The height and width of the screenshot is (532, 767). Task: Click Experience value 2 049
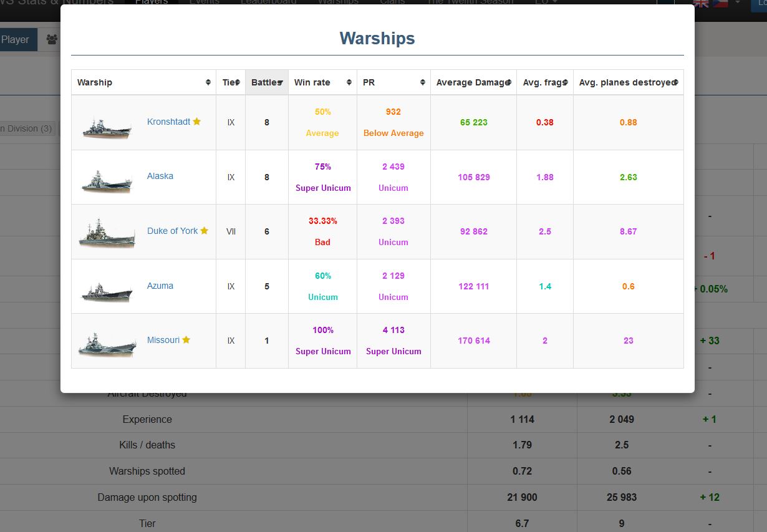coord(622,419)
